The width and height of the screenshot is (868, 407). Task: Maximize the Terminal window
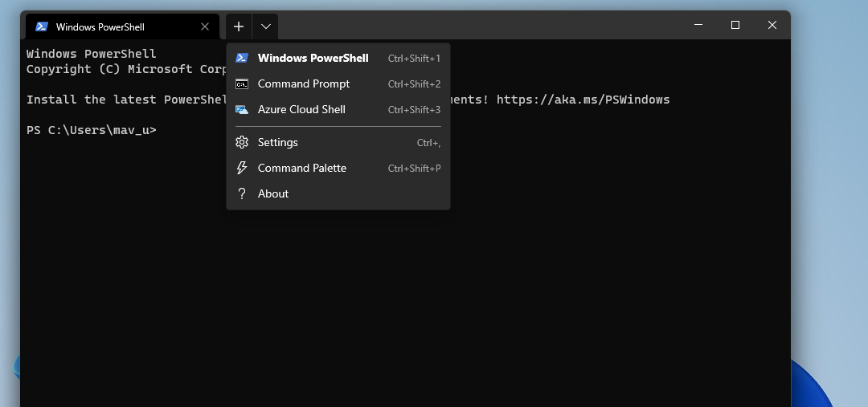(735, 26)
